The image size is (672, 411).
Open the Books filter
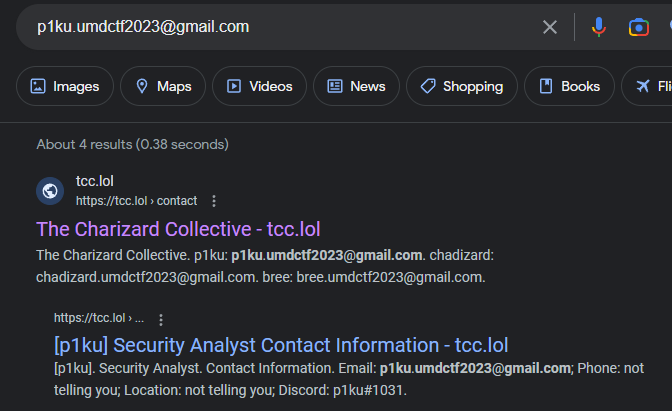point(569,86)
